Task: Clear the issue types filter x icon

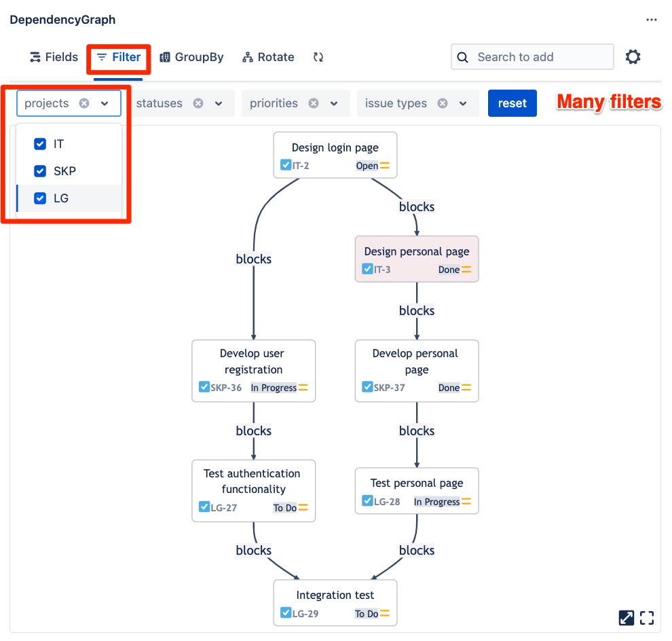Action: tap(443, 103)
